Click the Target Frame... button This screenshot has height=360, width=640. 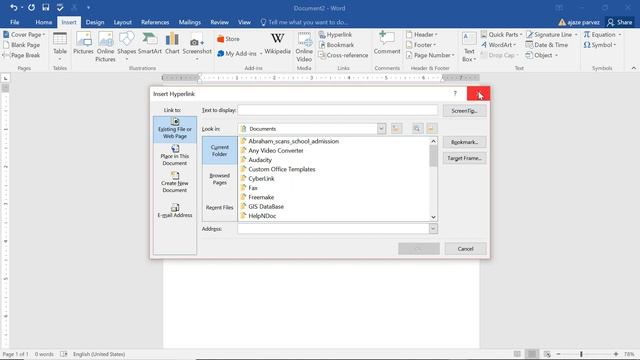click(464, 158)
